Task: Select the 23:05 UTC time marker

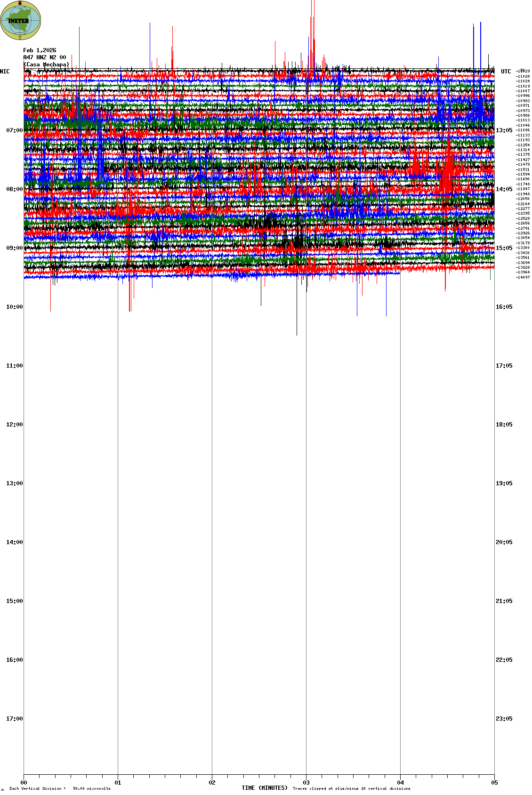Action: 504,719
